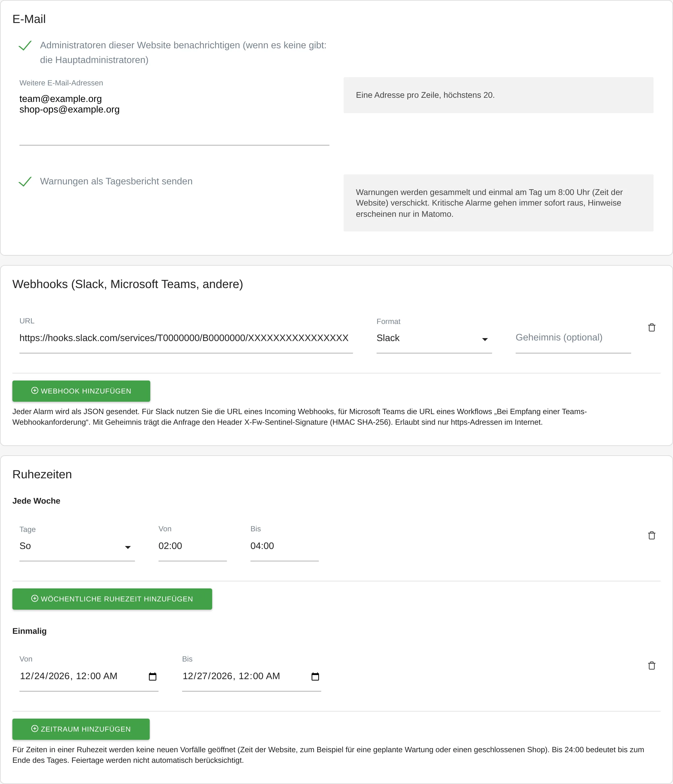
Task: Edit the weekly Von time 02:00
Action: tap(192, 546)
